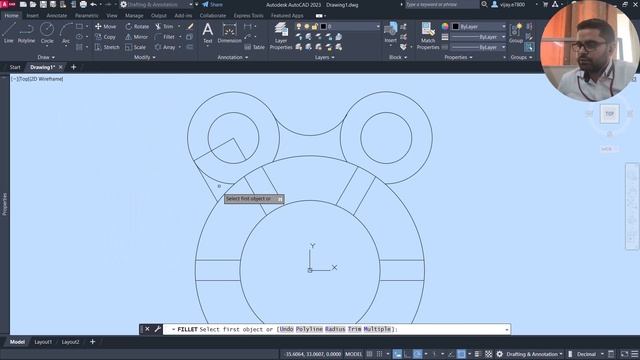640x360 pixels.
Task: Click the Undo arrow icon
Action: (x=93, y=4)
